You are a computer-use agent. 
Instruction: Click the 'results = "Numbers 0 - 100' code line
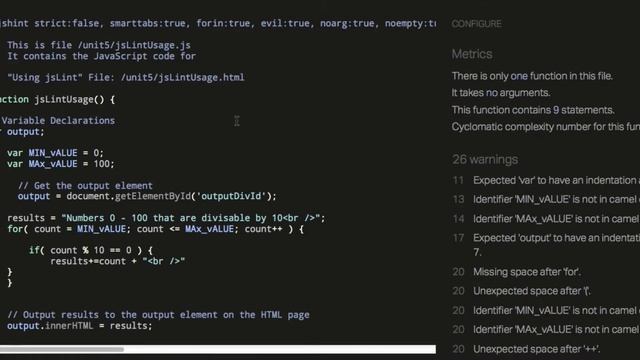[166, 218]
